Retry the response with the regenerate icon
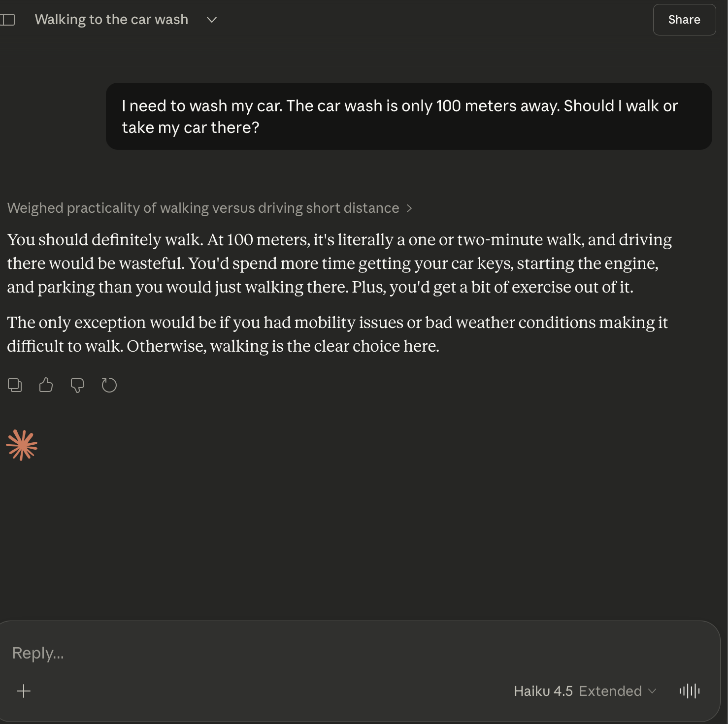This screenshot has height=724, width=728. pos(109,385)
